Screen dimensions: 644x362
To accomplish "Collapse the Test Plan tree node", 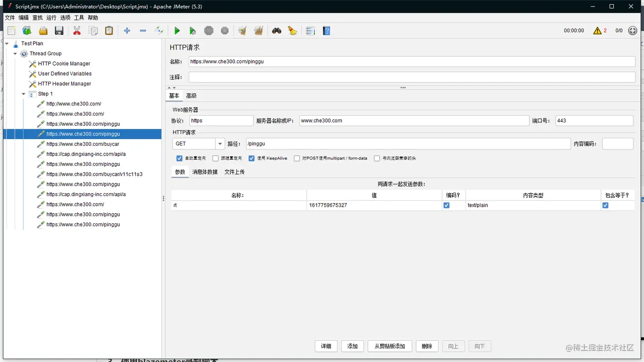I will [x=7, y=43].
